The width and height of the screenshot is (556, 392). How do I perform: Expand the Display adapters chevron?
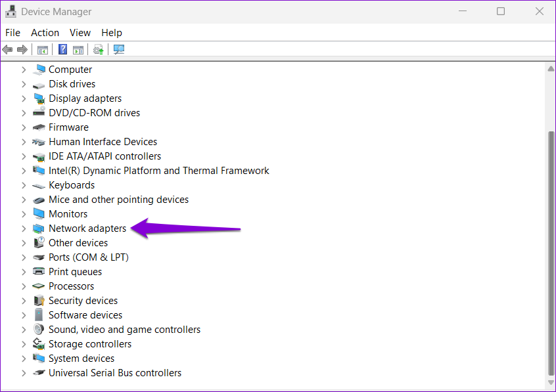pyautogui.click(x=24, y=98)
